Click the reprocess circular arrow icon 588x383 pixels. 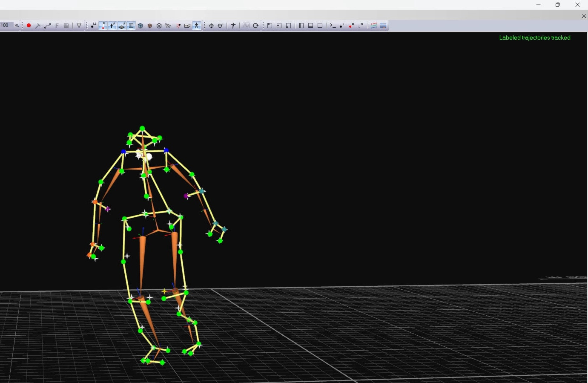(256, 26)
